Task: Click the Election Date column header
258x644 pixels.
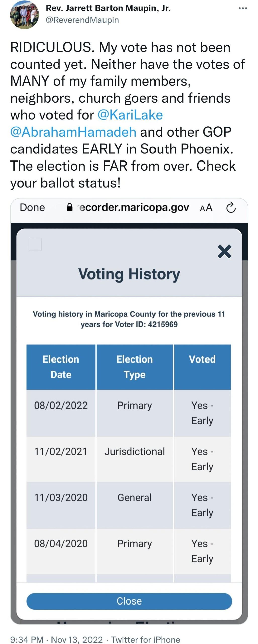Action: [61, 367]
